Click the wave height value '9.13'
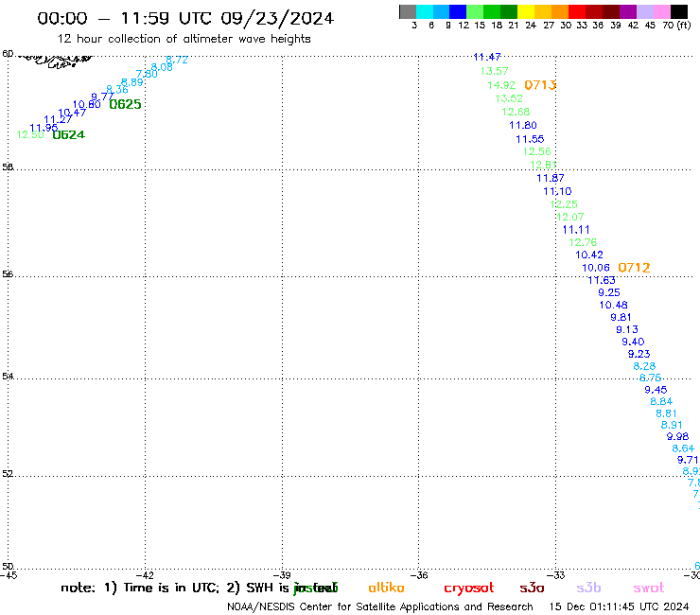This screenshot has height=615, width=700. [x=627, y=329]
